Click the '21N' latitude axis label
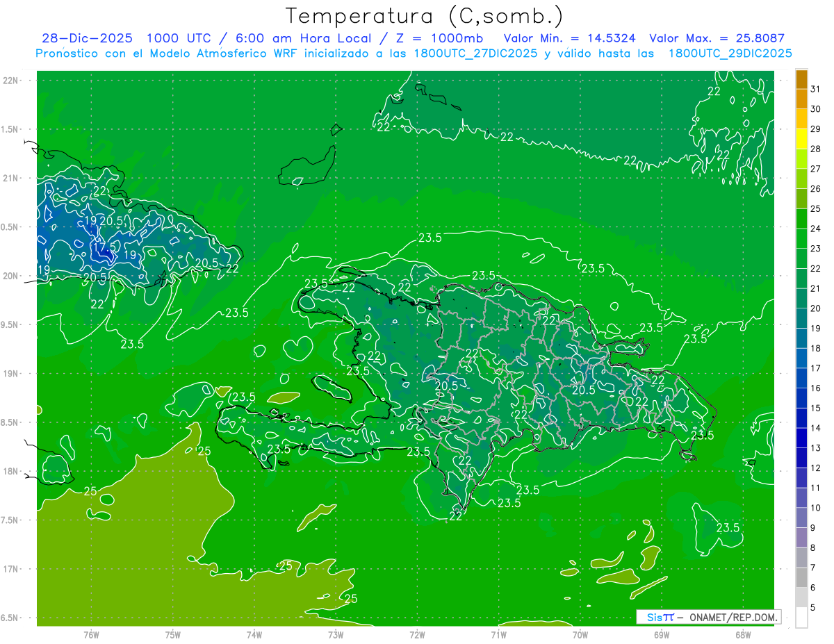834x644 pixels. coord(11,178)
